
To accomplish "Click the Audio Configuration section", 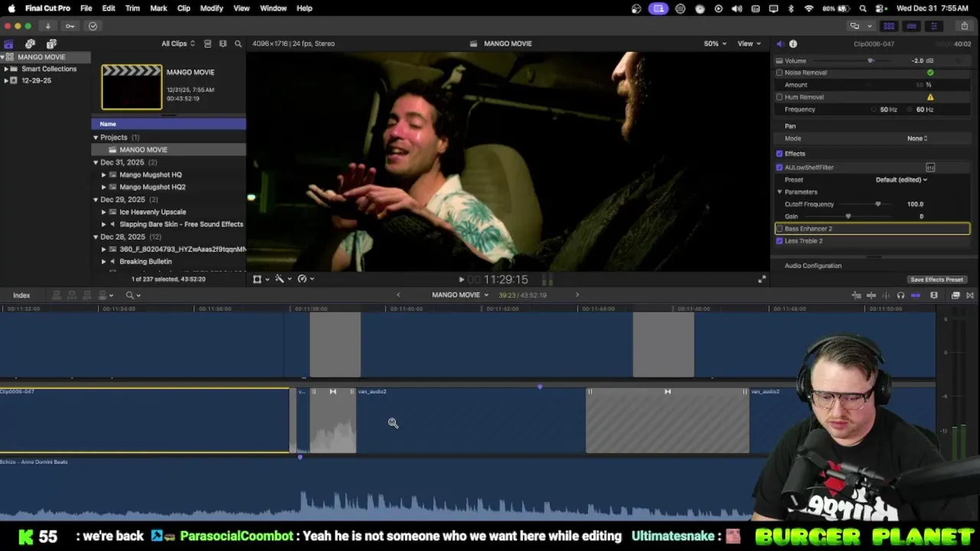I will tap(812, 266).
